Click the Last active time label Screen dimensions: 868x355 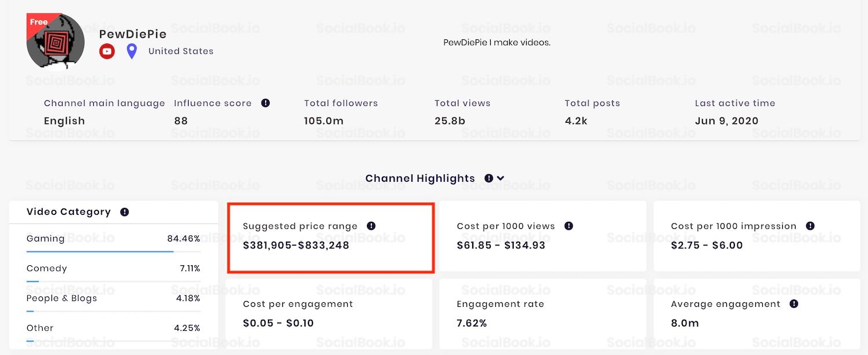[735, 103]
